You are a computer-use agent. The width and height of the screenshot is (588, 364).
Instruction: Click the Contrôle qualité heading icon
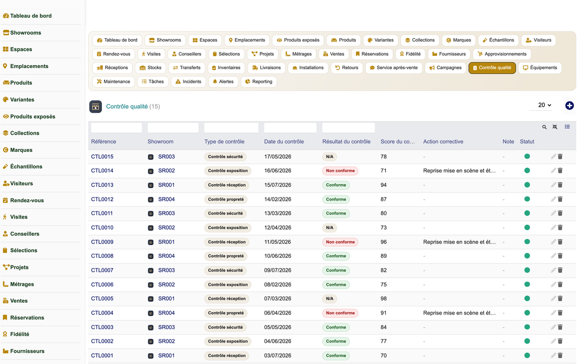click(96, 106)
